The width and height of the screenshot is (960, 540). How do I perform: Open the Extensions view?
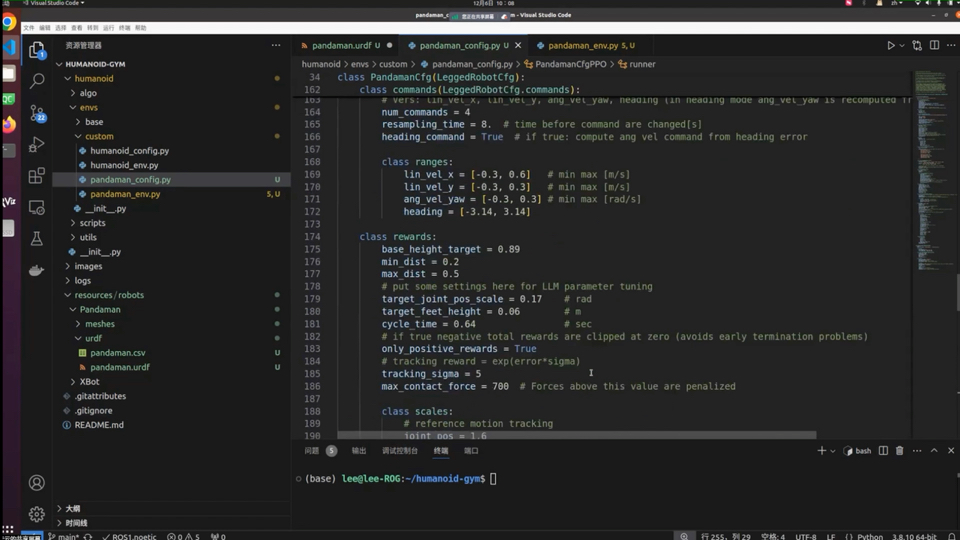pos(37,176)
